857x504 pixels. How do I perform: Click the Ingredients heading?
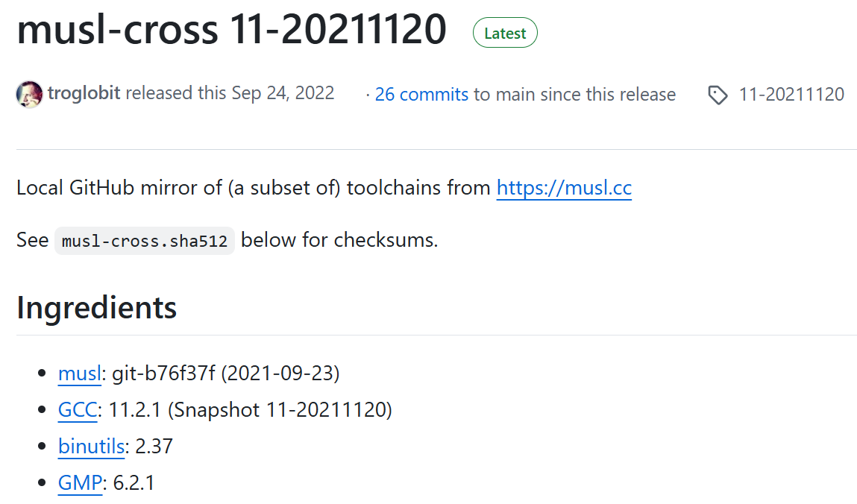[96, 307]
